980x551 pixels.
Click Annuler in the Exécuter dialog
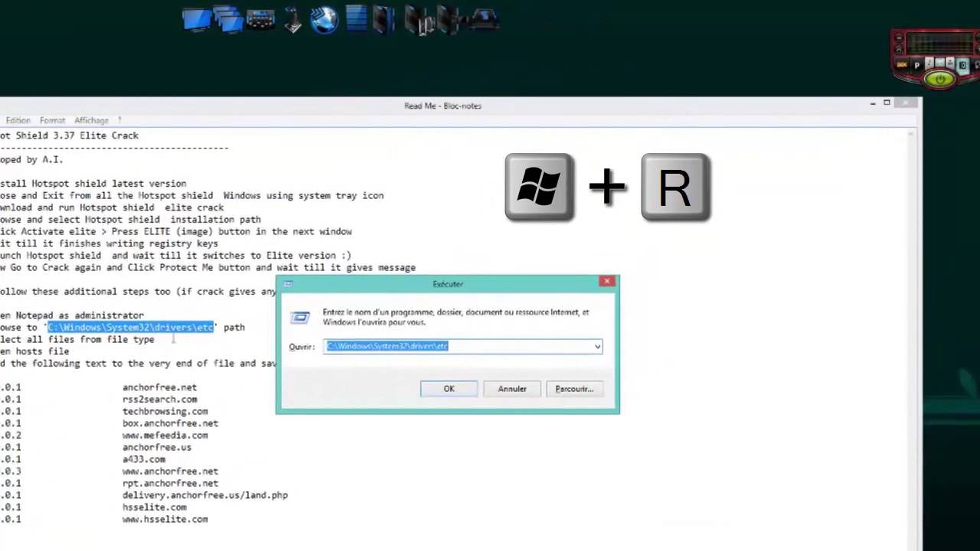click(x=512, y=389)
